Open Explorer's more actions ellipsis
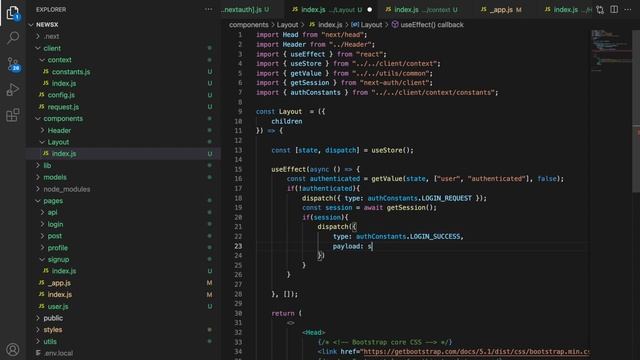 point(208,9)
